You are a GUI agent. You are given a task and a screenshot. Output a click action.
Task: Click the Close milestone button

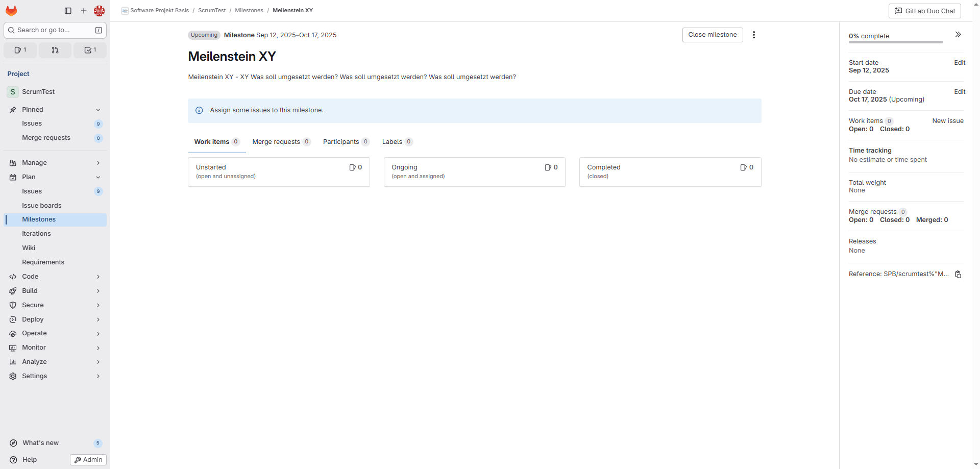click(x=712, y=35)
